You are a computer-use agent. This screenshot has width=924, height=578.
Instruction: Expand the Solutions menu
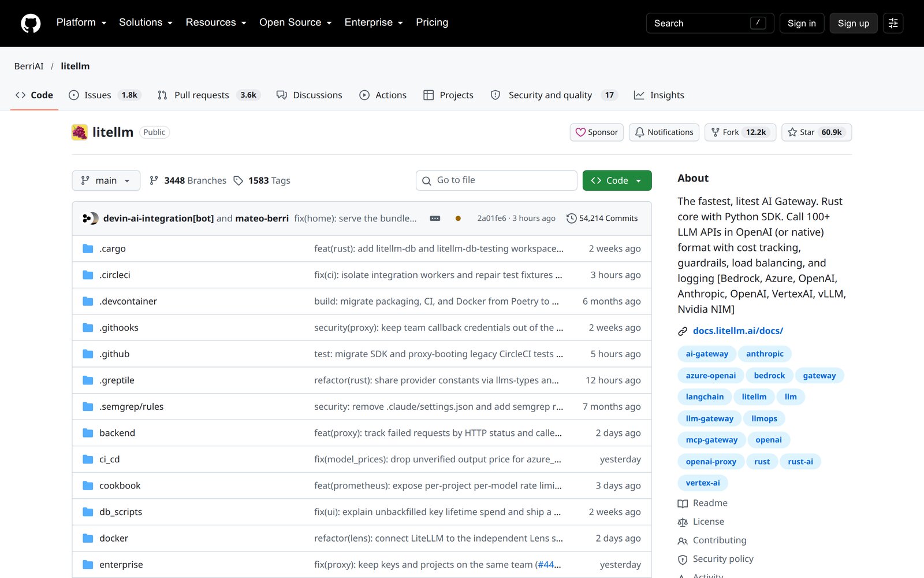(146, 23)
